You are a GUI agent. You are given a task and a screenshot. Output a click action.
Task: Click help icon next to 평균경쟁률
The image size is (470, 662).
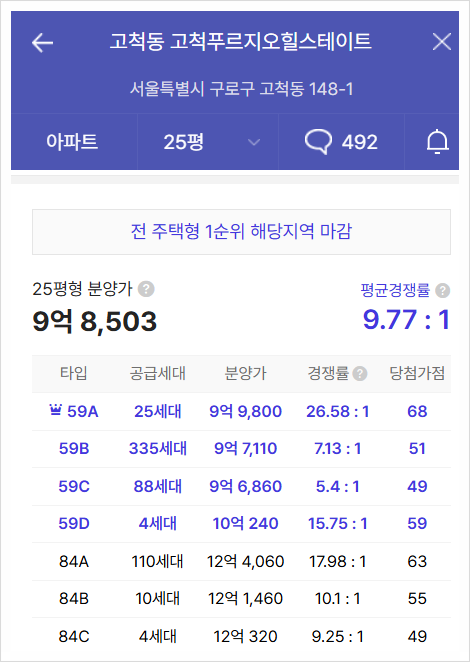point(442,290)
